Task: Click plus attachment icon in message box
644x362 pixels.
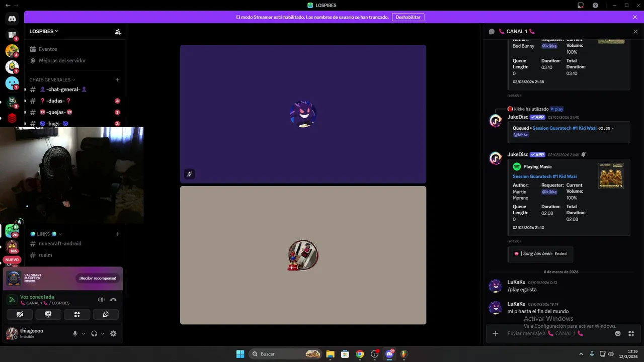Action: (495, 333)
